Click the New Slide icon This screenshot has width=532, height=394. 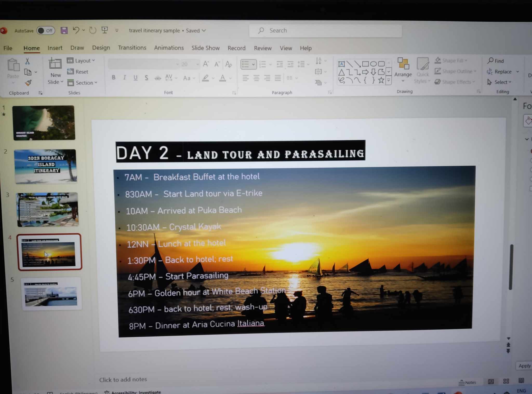55,64
